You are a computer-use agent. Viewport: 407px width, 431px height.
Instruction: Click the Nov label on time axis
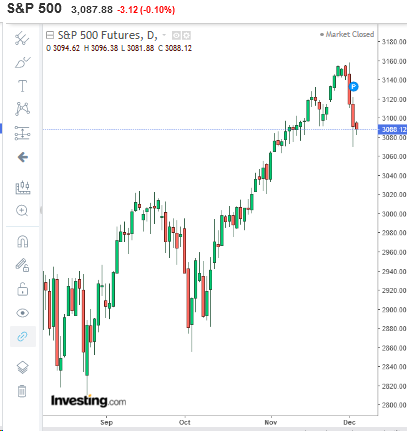[x=271, y=422]
